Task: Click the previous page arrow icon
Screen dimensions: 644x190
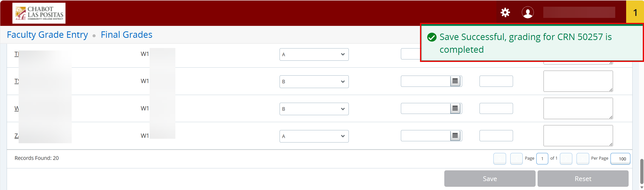Action: click(516, 159)
